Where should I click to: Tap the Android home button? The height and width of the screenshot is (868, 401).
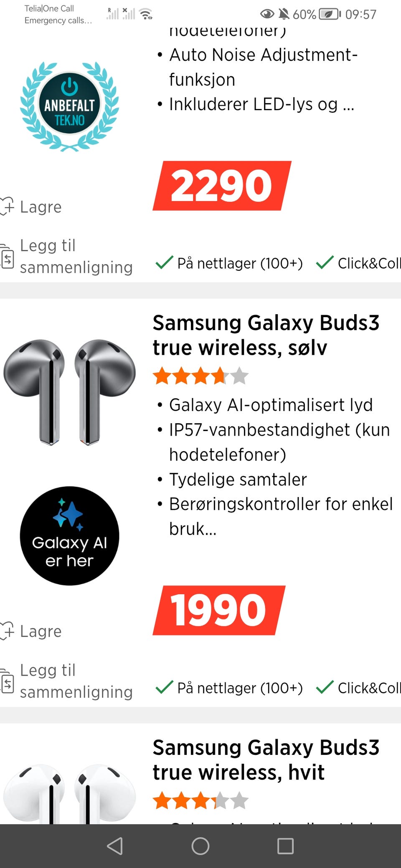tap(200, 847)
